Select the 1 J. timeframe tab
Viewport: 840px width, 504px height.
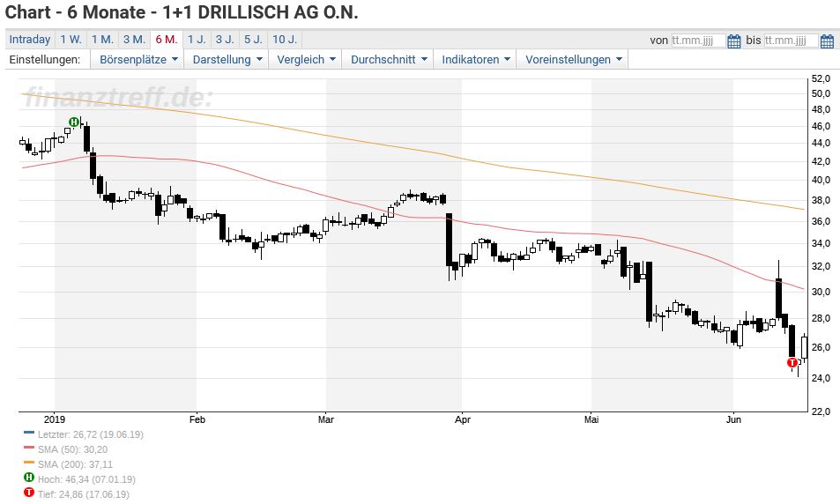tap(197, 40)
